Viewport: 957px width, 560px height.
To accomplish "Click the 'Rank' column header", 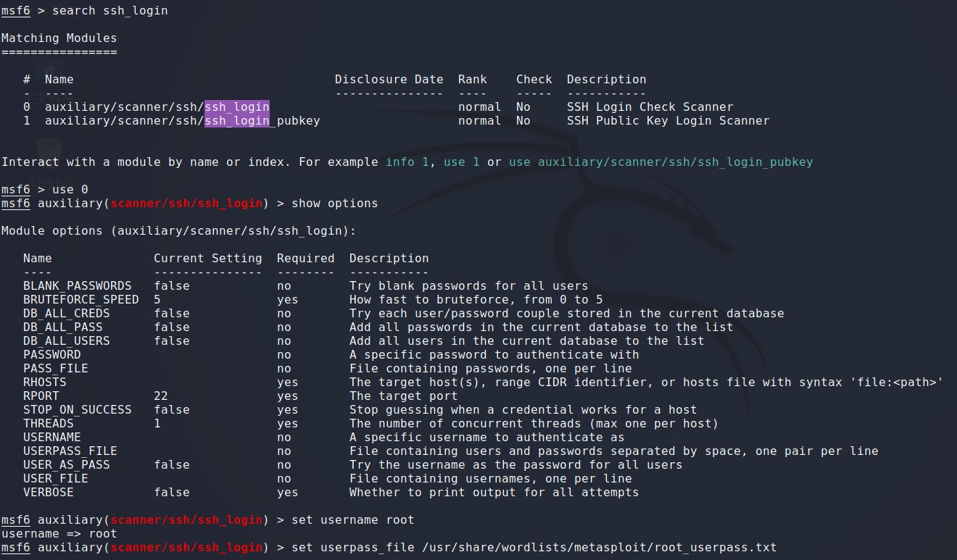I will 473,80.
